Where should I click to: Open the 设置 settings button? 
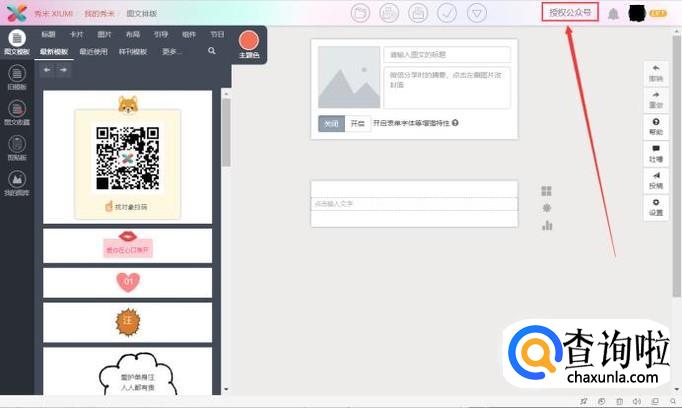[656, 207]
